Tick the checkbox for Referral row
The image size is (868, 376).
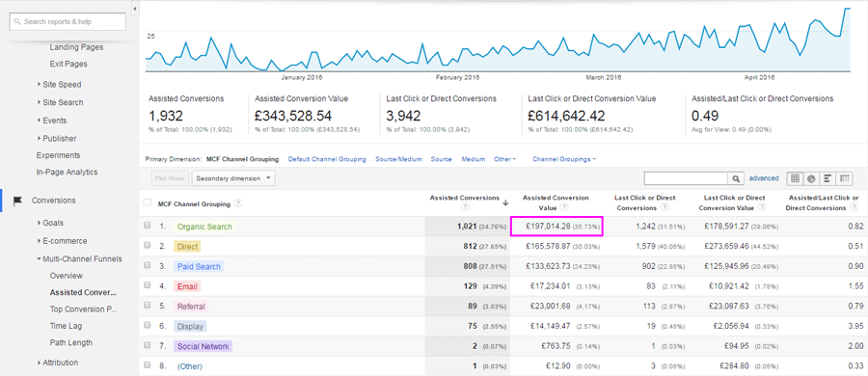148,306
